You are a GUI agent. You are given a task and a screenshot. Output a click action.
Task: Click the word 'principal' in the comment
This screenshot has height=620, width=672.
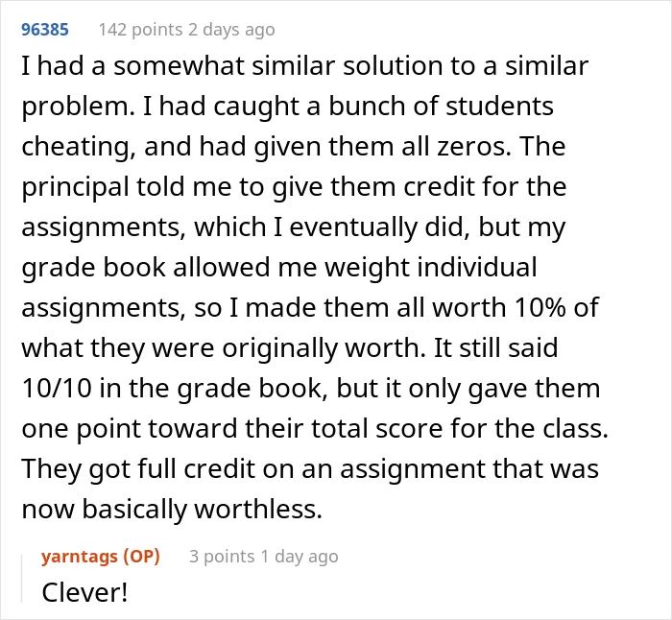coord(75,187)
